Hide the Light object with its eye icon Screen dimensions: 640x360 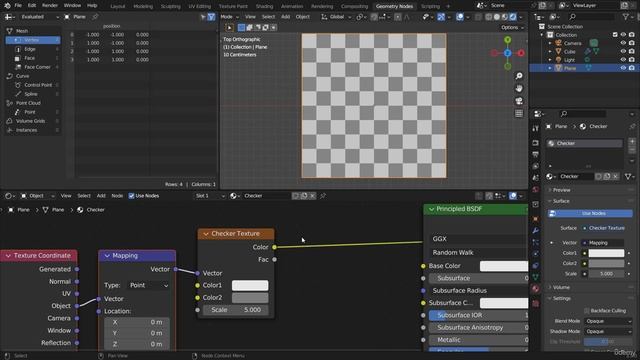[623, 60]
